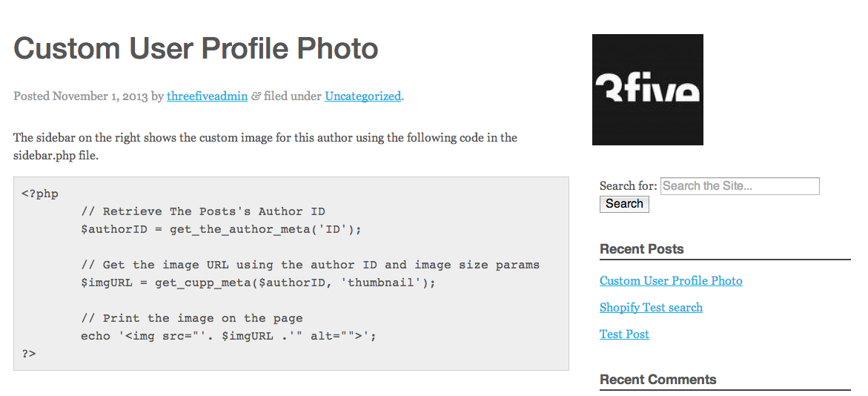Focus the Search the Site field
Viewport: 868px width, 396px height.
tap(739, 186)
